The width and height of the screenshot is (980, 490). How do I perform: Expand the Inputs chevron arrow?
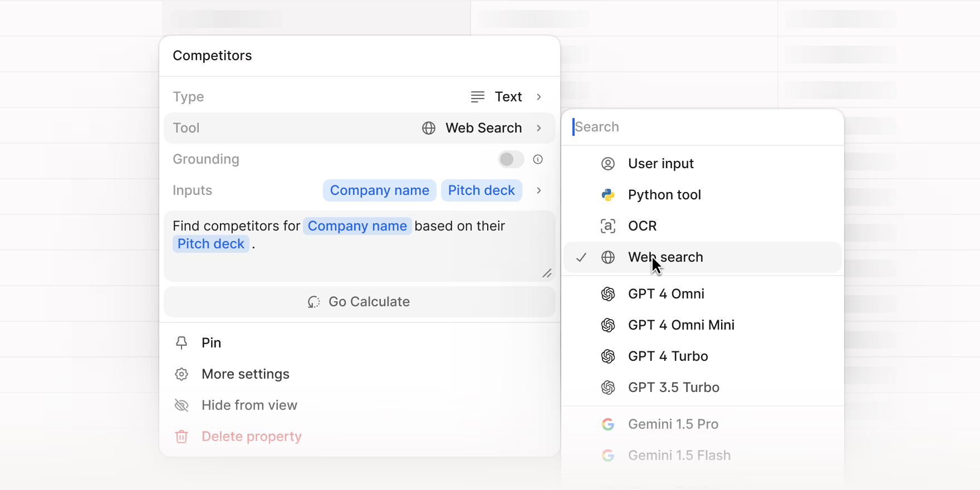pos(539,190)
